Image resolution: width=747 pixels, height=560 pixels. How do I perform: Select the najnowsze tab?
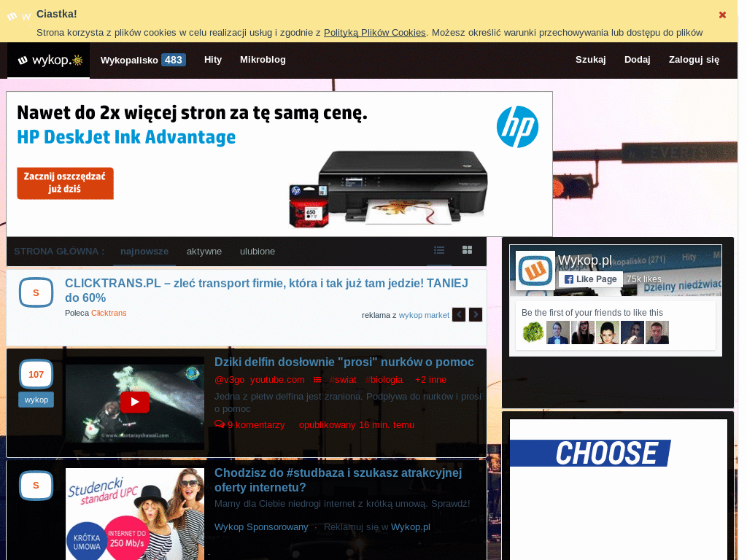click(144, 252)
